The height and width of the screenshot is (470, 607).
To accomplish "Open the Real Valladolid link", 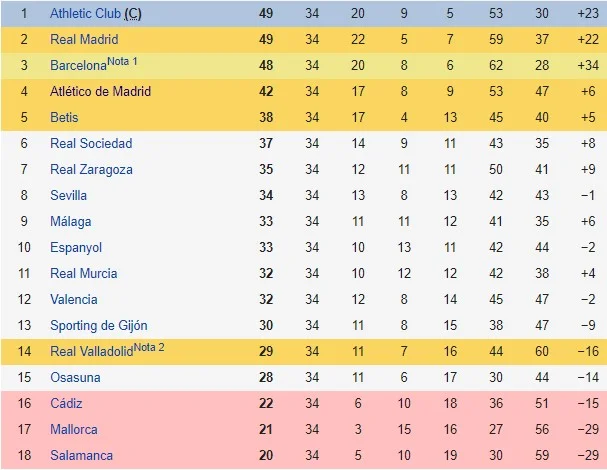I will click(x=91, y=352).
